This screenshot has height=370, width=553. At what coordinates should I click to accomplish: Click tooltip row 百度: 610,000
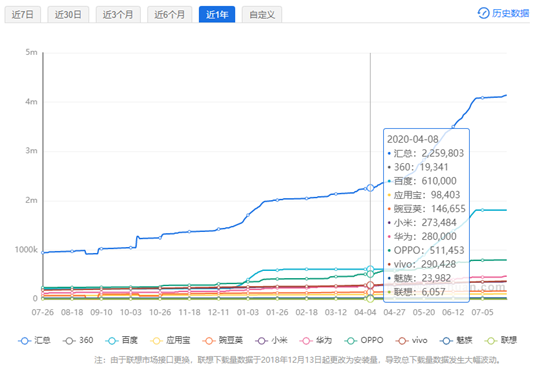pos(422,181)
